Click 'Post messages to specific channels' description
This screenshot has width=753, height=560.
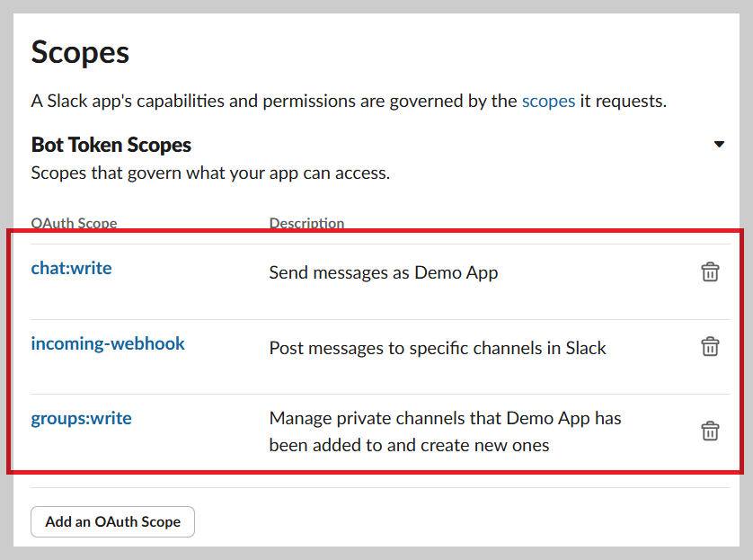pos(438,348)
